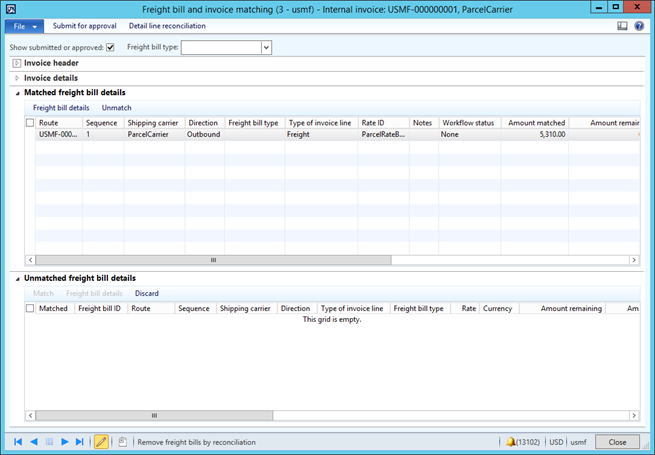
Task: Open the Freight bill type dropdown
Action: point(266,47)
